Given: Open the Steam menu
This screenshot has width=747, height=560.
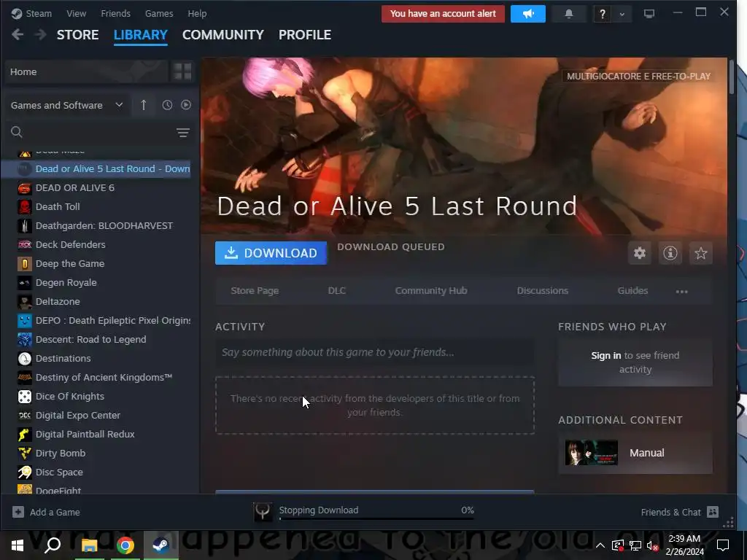Looking at the screenshot, I should tap(32, 13).
